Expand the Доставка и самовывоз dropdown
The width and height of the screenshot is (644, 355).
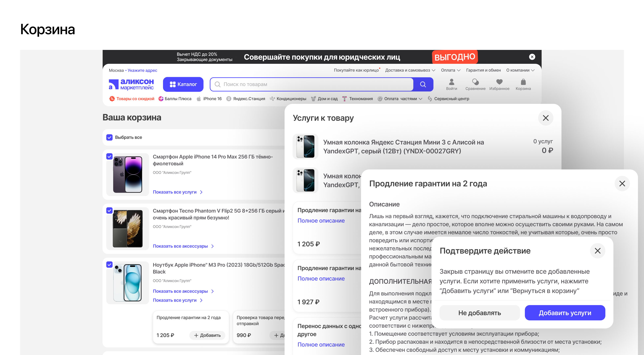coord(410,70)
